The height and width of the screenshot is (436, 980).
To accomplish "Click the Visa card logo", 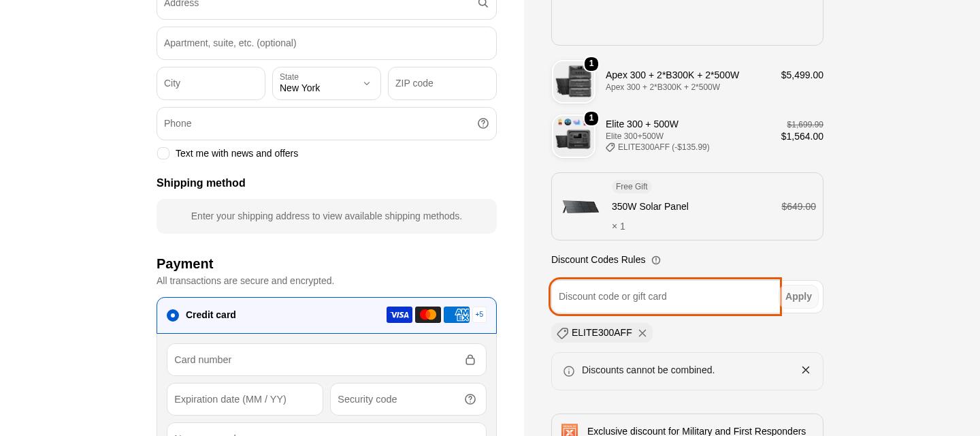I will point(399,315).
